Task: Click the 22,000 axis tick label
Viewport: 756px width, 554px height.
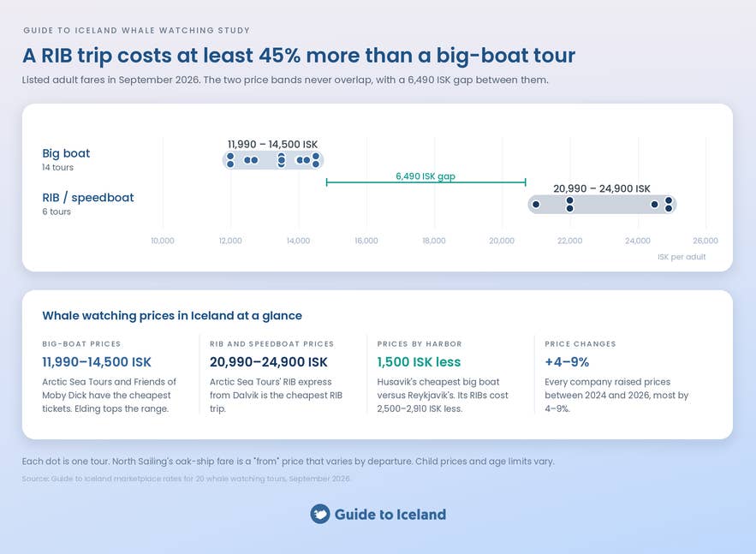Action: tap(570, 241)
